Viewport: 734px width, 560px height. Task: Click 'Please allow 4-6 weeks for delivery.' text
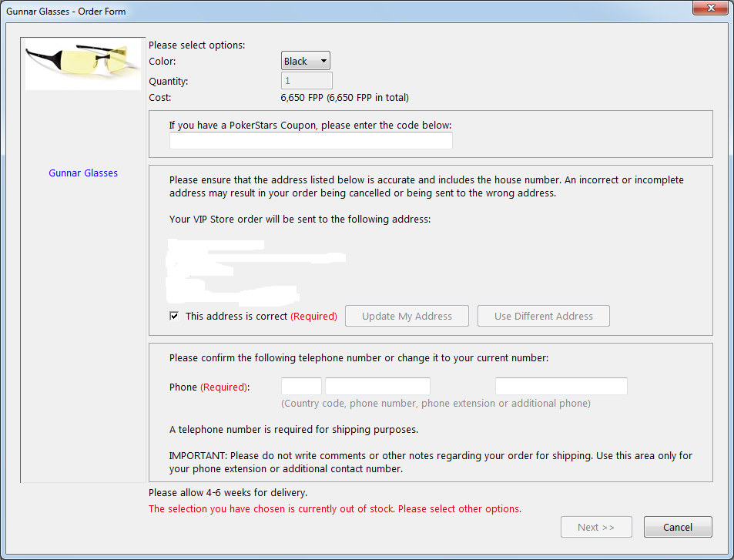tap(228, 492)
